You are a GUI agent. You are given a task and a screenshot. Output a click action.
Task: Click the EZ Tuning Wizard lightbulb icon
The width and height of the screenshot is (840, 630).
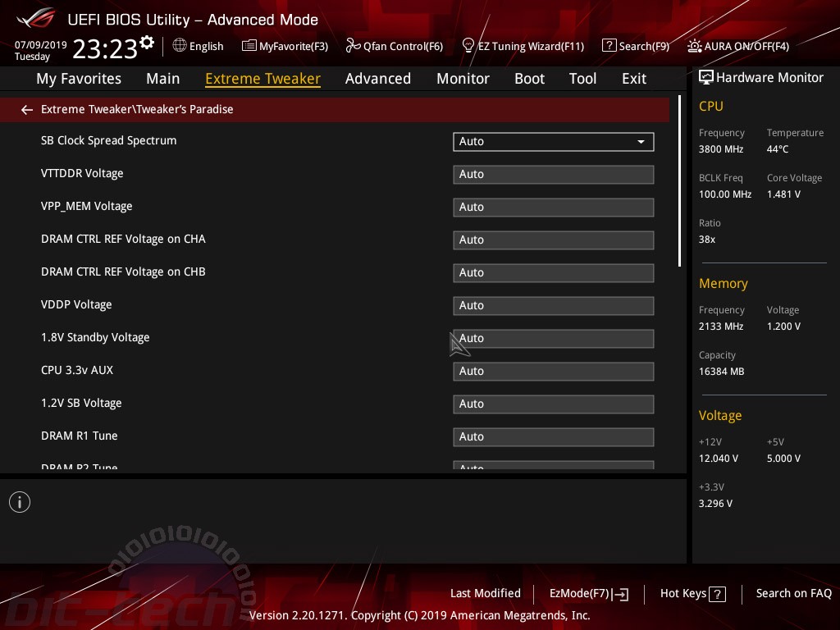[x=468, y=46]
